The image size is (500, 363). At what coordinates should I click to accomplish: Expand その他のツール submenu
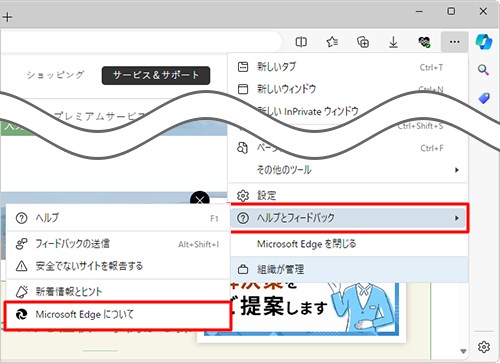pyautogui.click(x=348, y=170)
